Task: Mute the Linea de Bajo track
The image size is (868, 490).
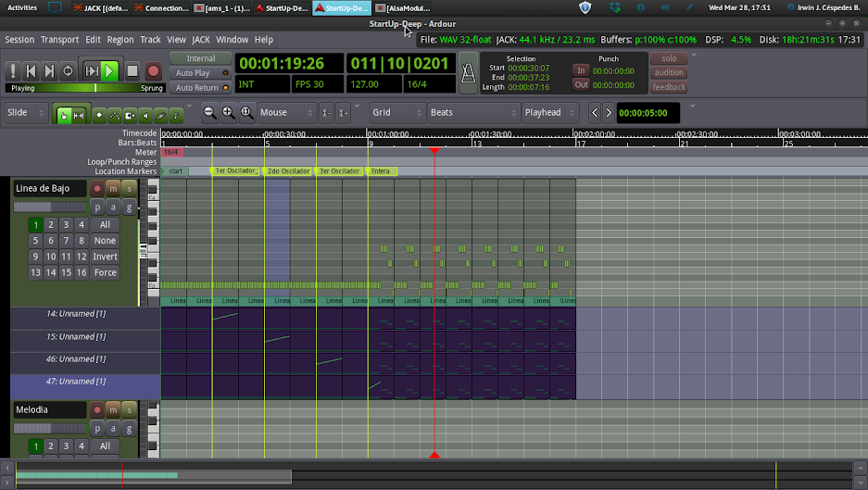Action: pyautogui.click(x=112, y=189)
